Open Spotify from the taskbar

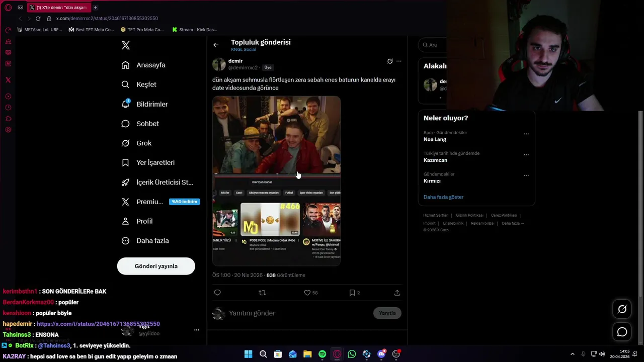322,354
